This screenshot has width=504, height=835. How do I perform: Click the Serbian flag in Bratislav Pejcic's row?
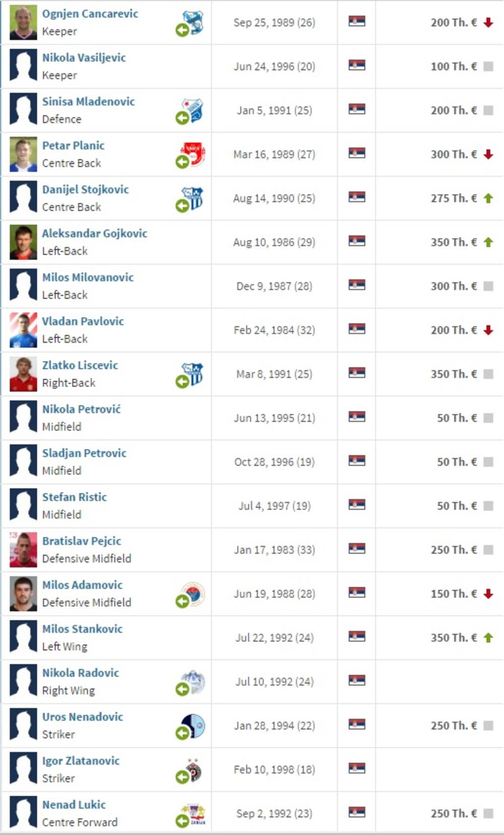coord(356,548)
